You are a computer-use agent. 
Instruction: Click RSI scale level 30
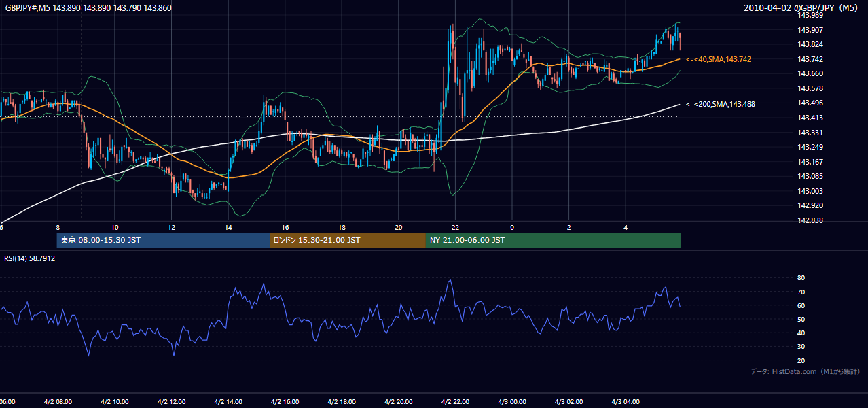point(801,347)
